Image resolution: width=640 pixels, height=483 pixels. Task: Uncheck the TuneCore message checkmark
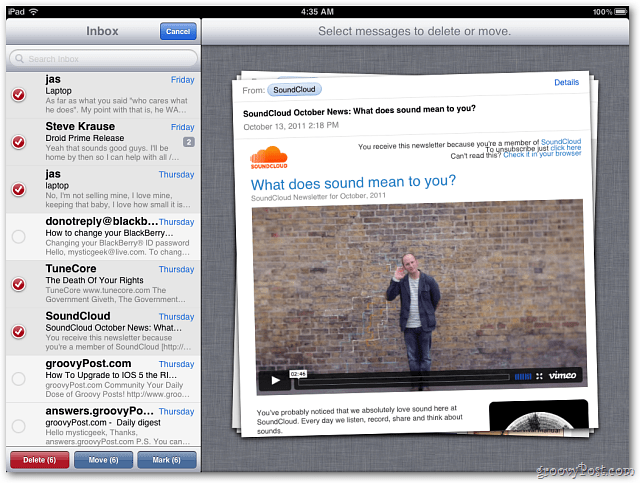pos(18,284)
